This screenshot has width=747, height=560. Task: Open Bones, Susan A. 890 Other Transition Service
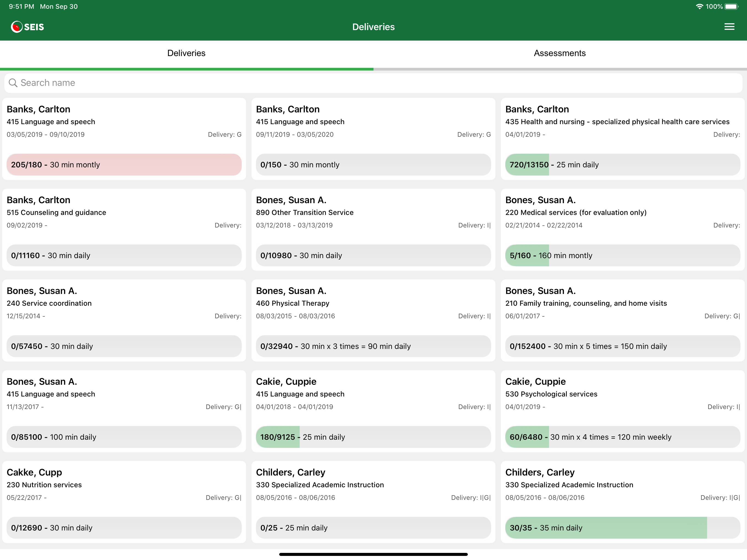[x=373, y=230]
